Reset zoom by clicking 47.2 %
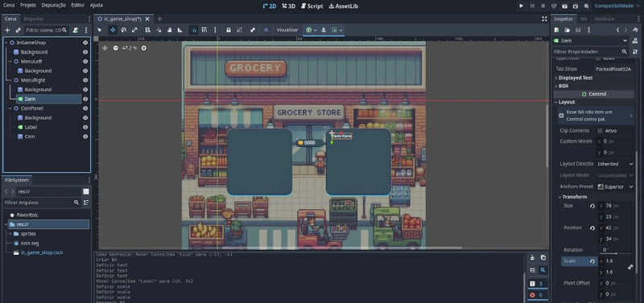This screenshot has width=644, height=303. [x=130, y=48]
